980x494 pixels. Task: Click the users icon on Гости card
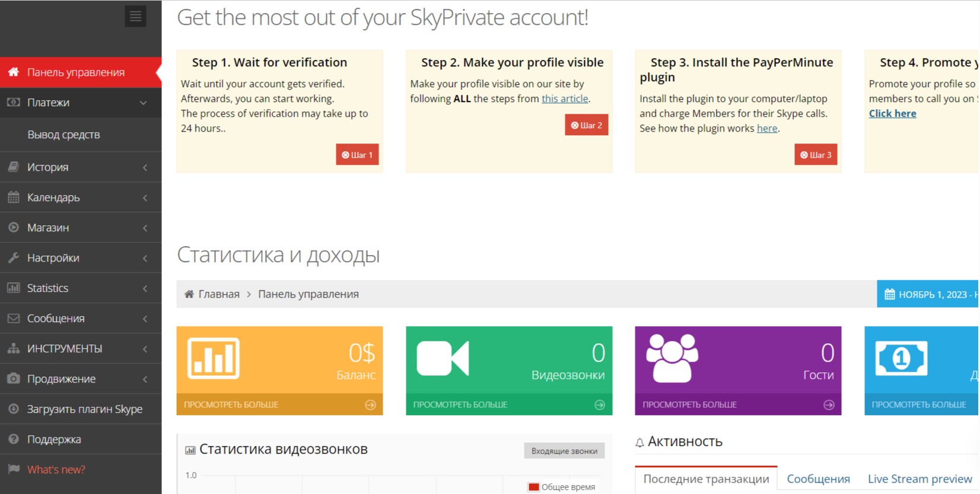pos(672,358)
